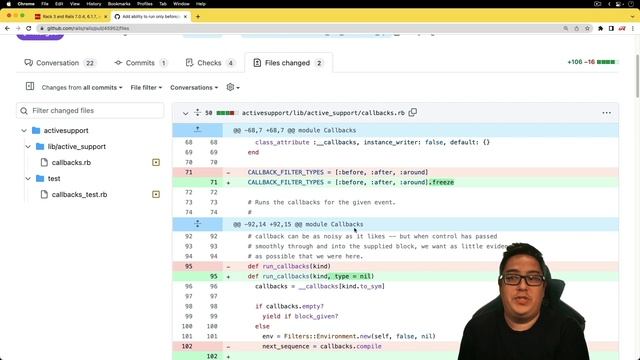
Task: Open the File menu
Action: [45, 4]
